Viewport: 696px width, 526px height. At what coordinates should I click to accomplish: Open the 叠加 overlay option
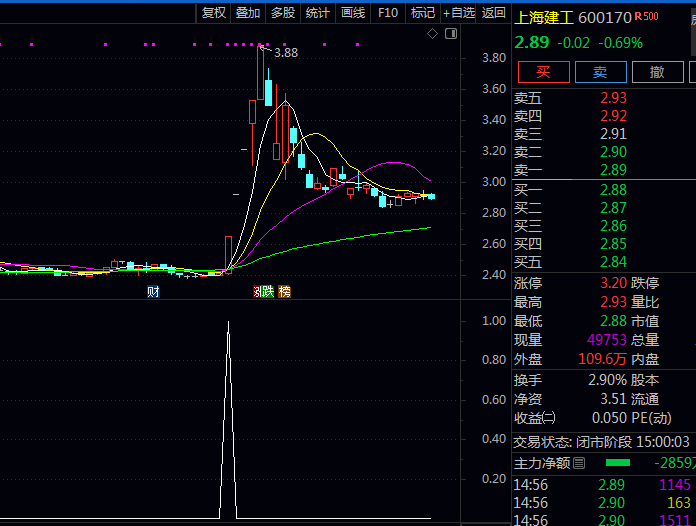[x=248, y=12]
